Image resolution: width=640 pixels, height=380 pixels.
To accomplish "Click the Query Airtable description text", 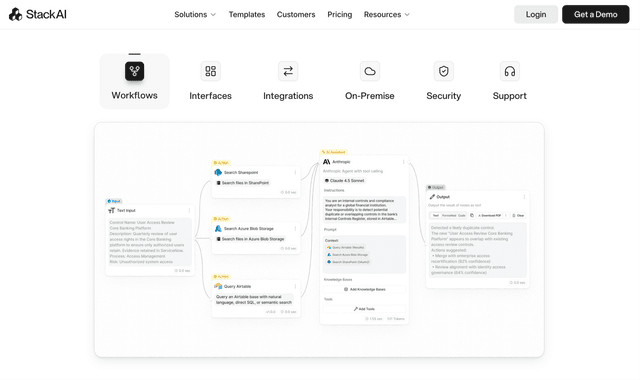I will point(254,300).
